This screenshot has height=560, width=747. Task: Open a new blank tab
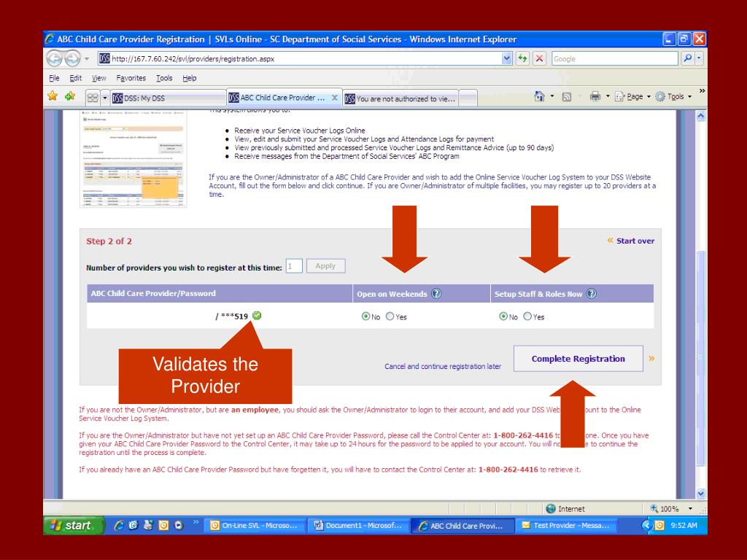[468, 98]
